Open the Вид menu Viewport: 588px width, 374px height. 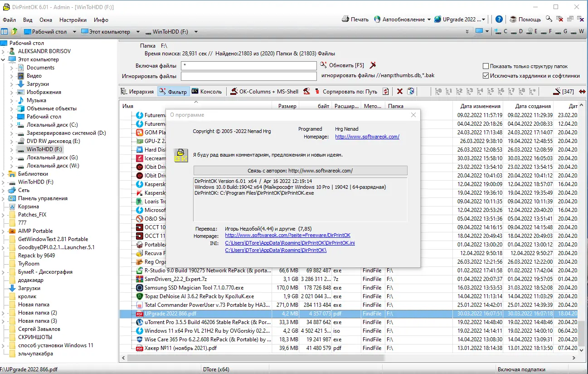tap(28, 20)
